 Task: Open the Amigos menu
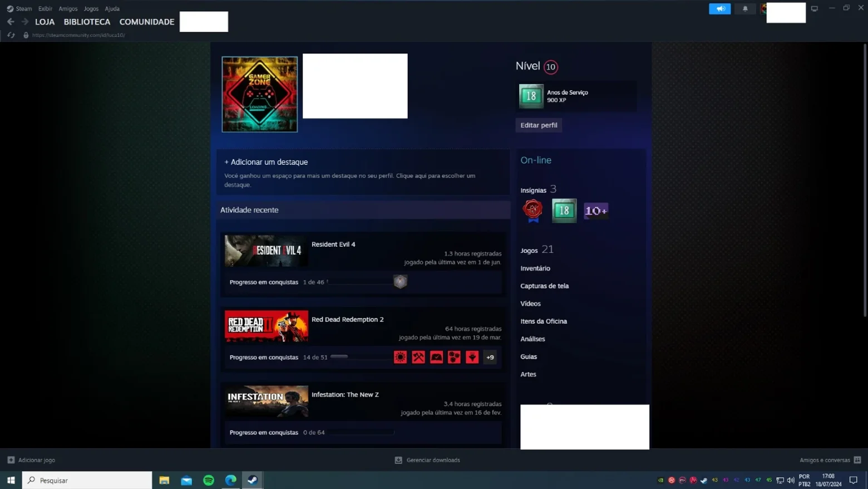pos(68,9)
